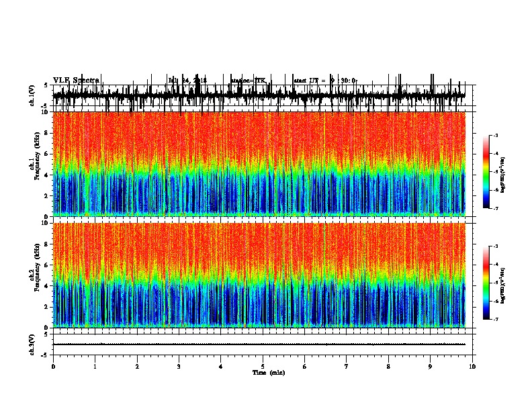The width and height of the screenshot is (532, 411).
Task: Click the "2" kHz tick on ch.1 spectrogram
Action: point(48,195)
